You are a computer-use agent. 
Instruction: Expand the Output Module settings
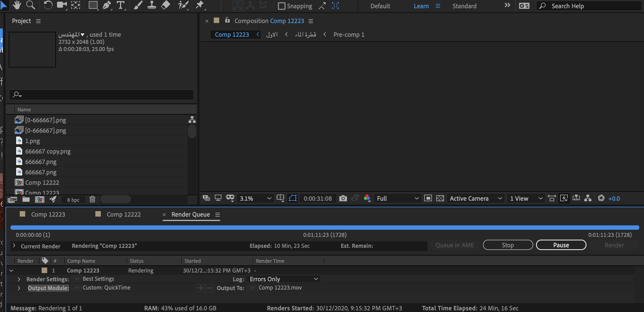[19, 288]
